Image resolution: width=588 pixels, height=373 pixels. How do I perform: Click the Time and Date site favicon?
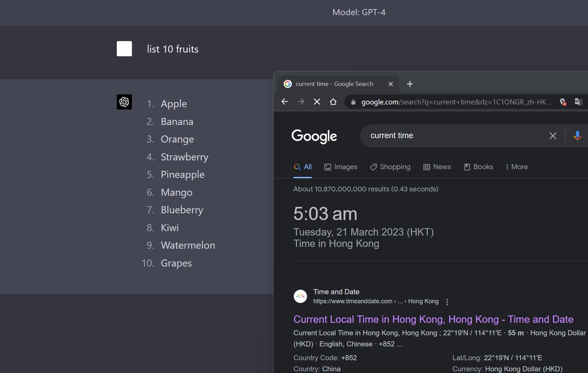pyautogui.click(x=301, y=297)
